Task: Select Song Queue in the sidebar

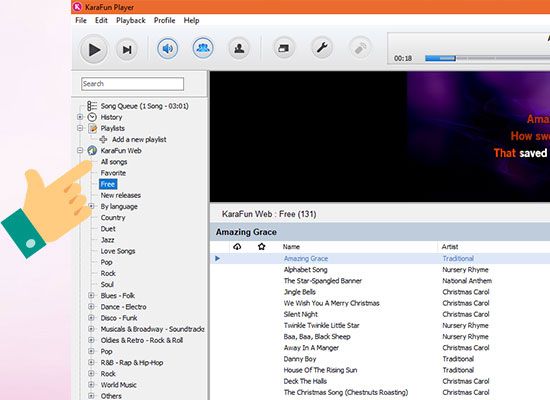Action: click(x=144, y=106)
